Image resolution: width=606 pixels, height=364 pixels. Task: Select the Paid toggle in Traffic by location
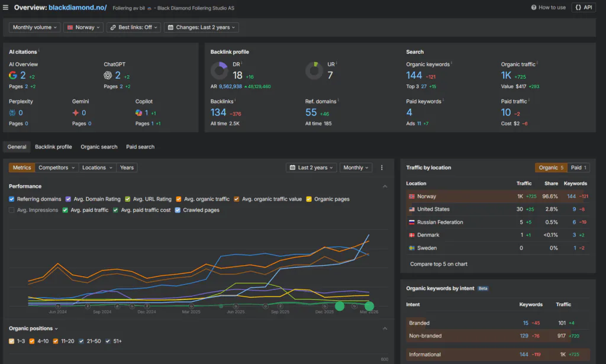point(579,167)
